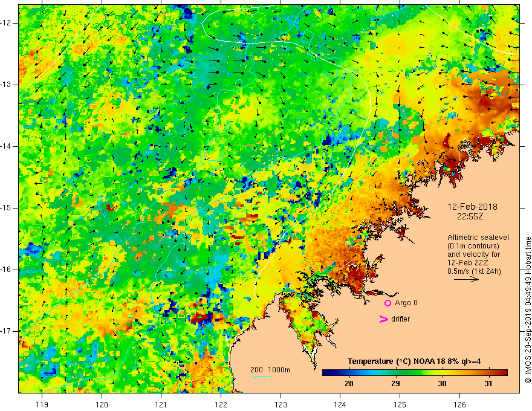Click the 'and velocity for' text
Viewport: 532px width, 411px height.
[x=473, y=254]
